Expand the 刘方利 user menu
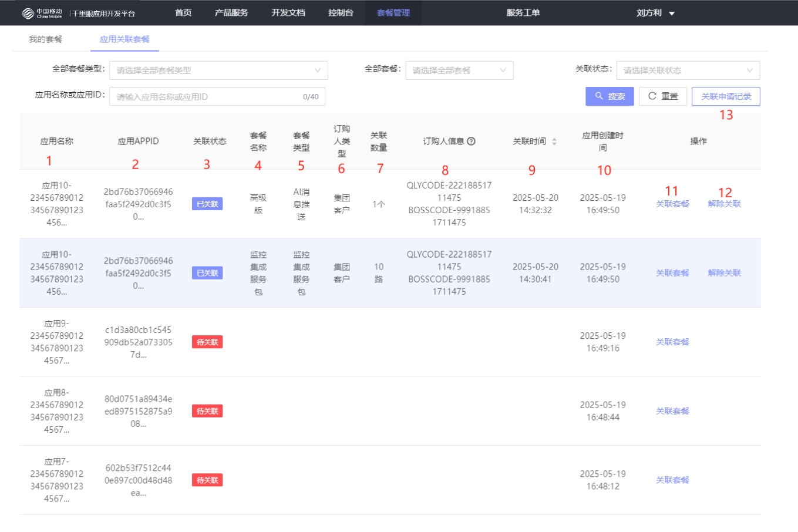The width and height of the screenshot is (798, 532). tap(655, 13)
